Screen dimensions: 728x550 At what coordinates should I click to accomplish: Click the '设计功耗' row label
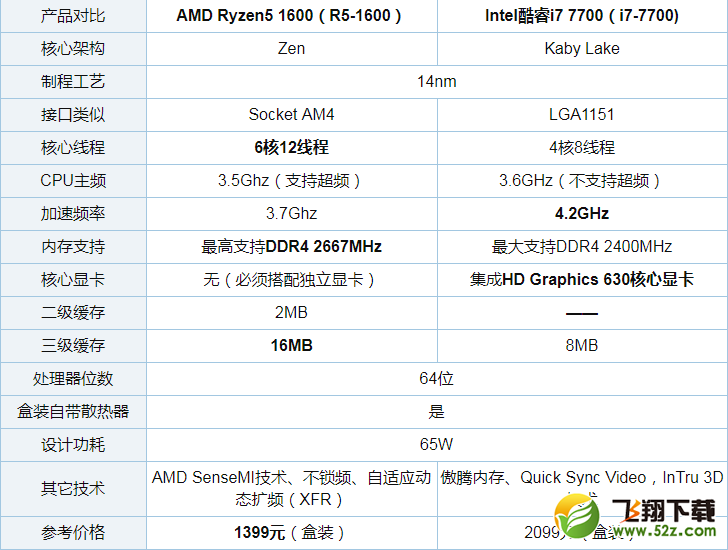pyautogui.click(x=73, y=445)
